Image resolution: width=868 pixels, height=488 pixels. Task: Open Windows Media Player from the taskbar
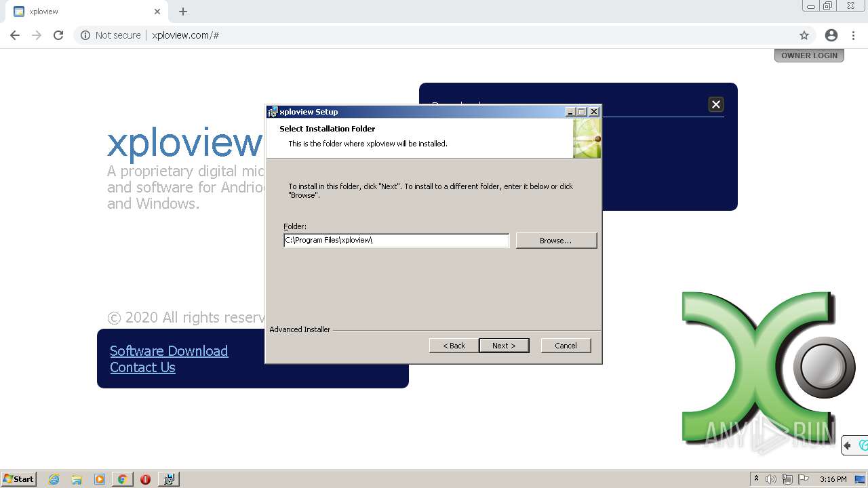point(100,479)
